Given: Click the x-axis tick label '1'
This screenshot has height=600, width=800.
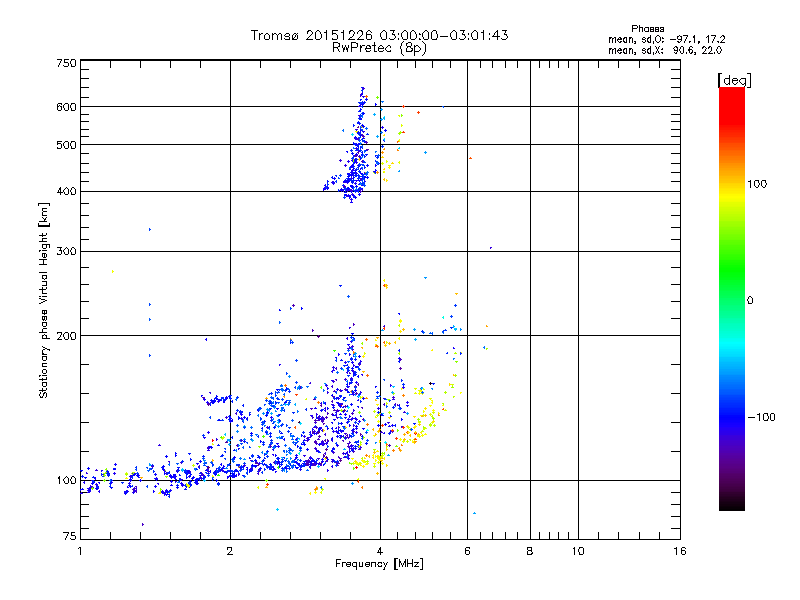Looking at the screenshot, I should pyautogui.click(x=80, y=551).
